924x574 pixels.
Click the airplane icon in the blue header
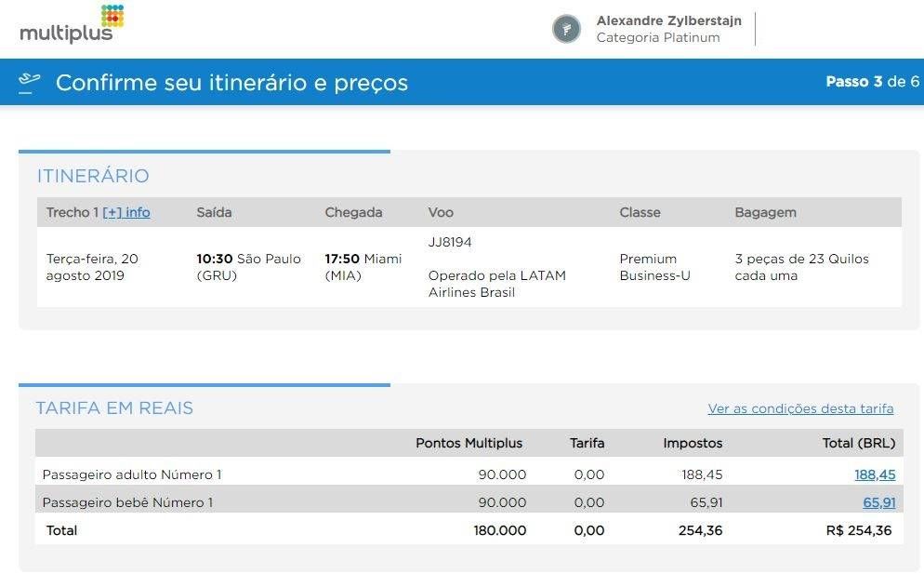click(x=29, y=83)
